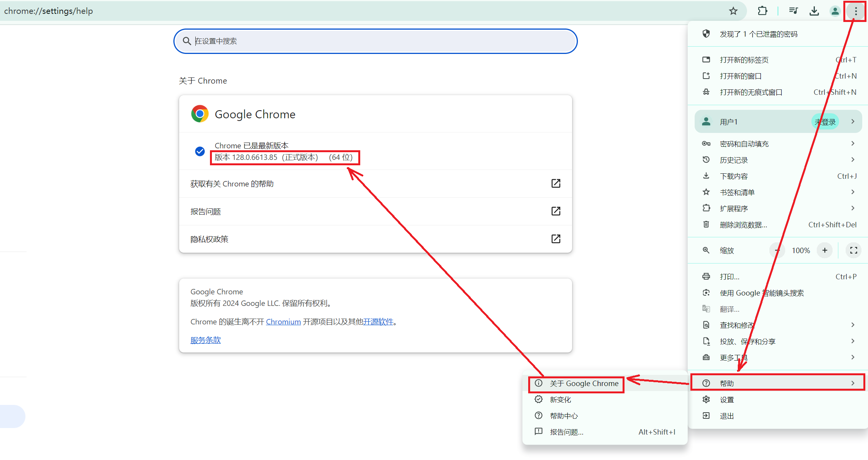Click the bookmark star icon in address bar
The width and height of the screenshot is (868, 460).
pos(733,11)
